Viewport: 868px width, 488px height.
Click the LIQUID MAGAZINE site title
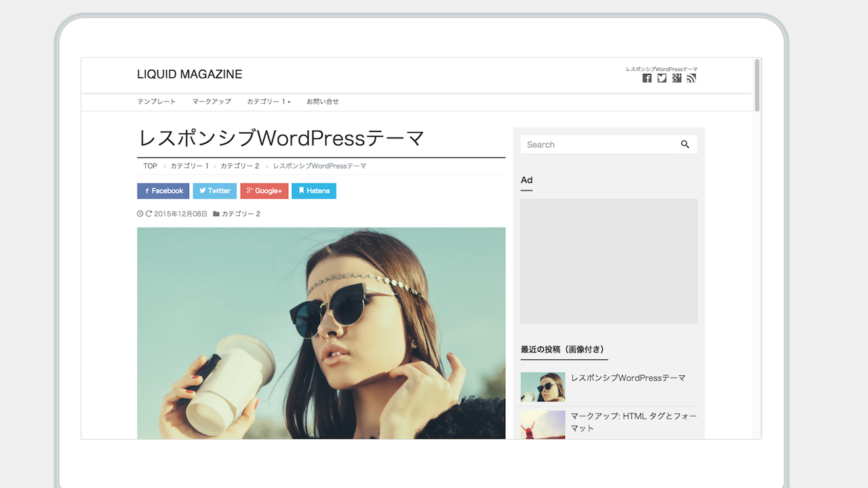tap(189, 75)
